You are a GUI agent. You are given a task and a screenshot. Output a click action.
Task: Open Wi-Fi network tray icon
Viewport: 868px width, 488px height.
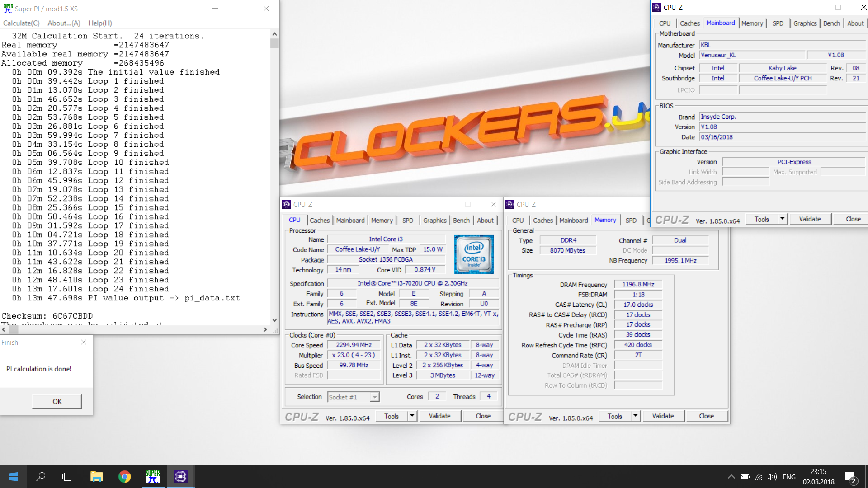coord(759,477)
